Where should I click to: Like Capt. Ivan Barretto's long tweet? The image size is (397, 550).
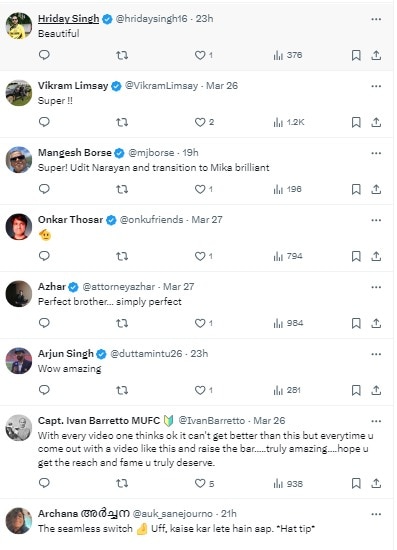(204, 483)
